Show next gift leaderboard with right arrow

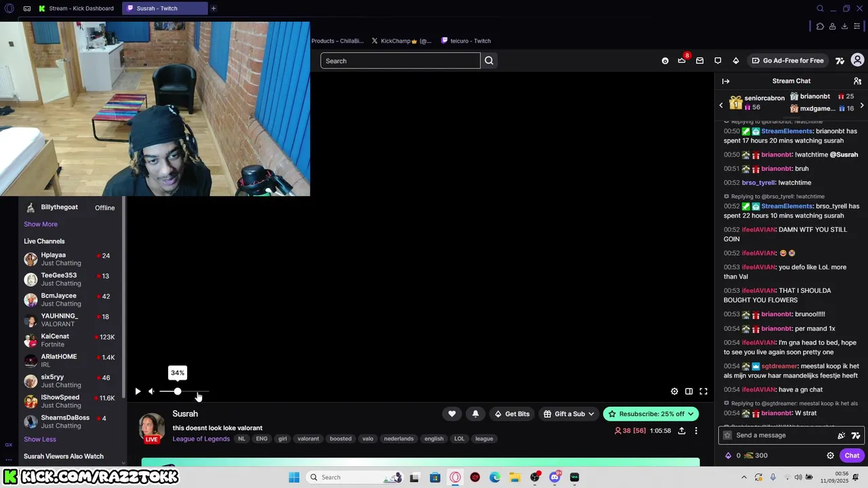pyautogui.click(x=862, y=105)
